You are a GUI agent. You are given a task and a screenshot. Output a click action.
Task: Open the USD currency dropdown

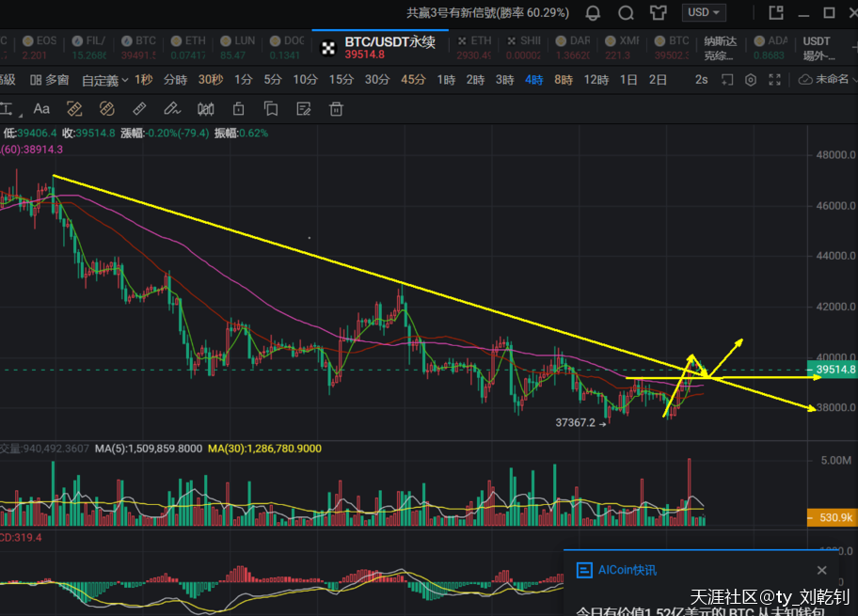[705, 13]
